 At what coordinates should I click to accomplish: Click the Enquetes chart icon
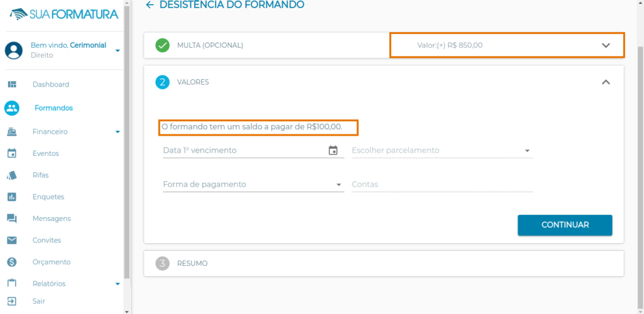coord(12,197)
